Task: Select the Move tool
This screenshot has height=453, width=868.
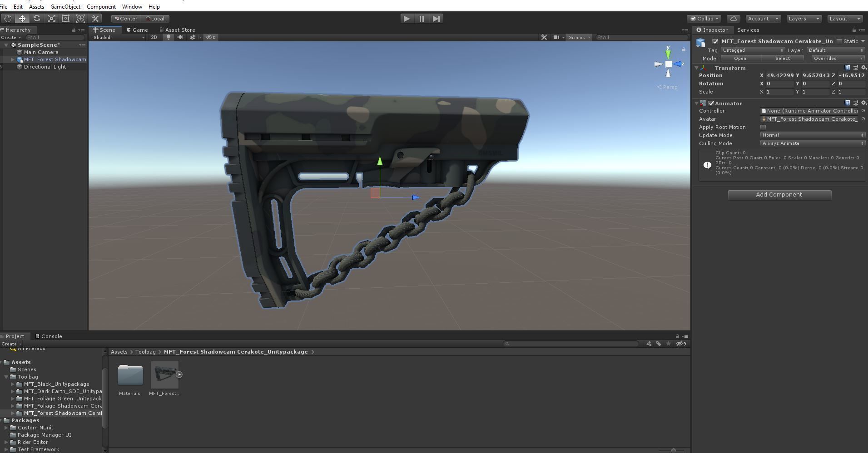Action: (22, 19)
